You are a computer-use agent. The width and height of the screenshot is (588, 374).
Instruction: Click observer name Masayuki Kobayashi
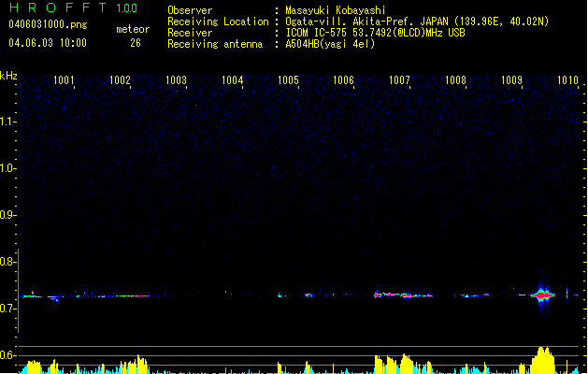[x=336, y=10]
